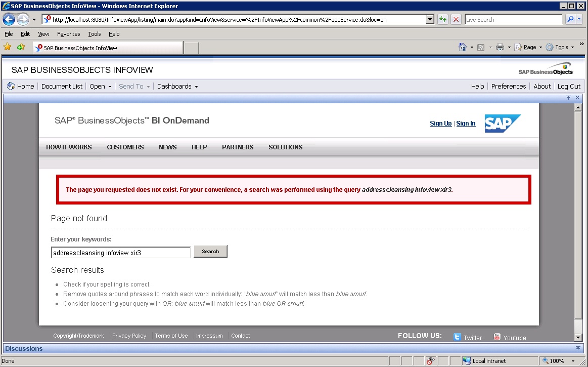Open the IE Tools gear toolbar menu
Screen dimensions: 588x367
tap(560, 47)
